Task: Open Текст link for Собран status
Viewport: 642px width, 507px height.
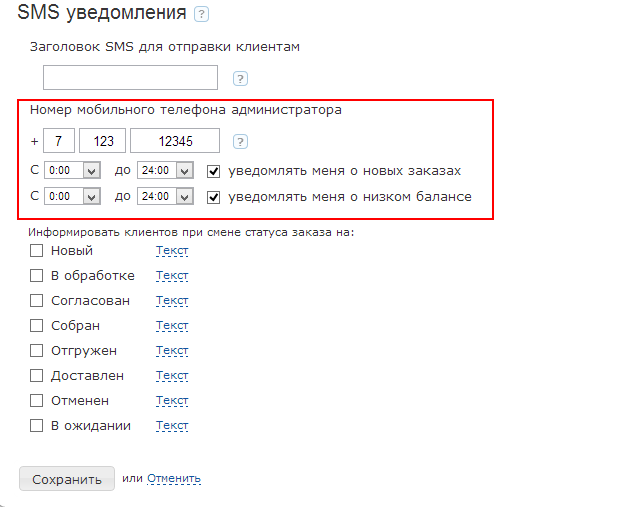Action: click(172, 326)
